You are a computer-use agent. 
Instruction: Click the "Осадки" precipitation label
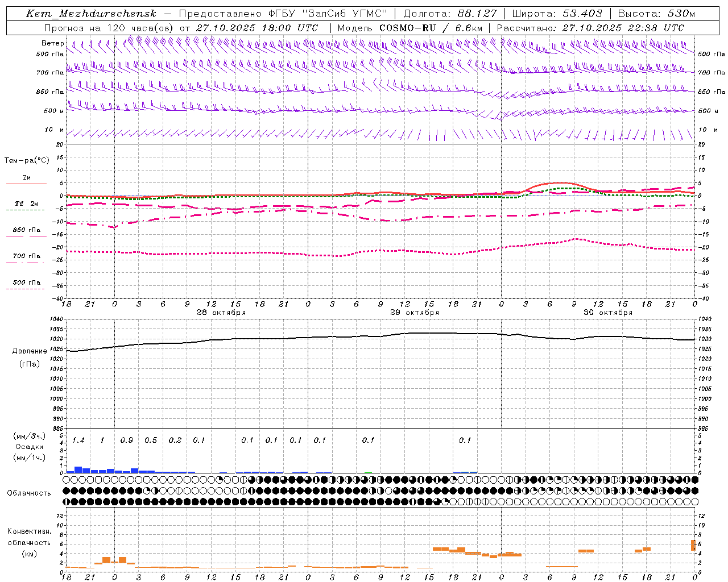[x=30, y=447]
